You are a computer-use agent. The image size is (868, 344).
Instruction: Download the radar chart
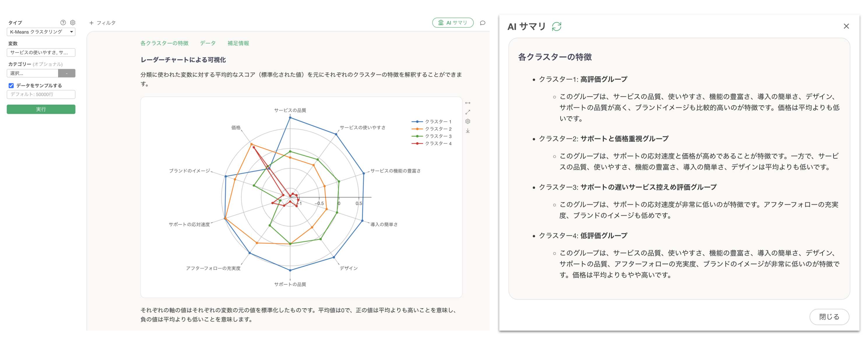(468, 131)
